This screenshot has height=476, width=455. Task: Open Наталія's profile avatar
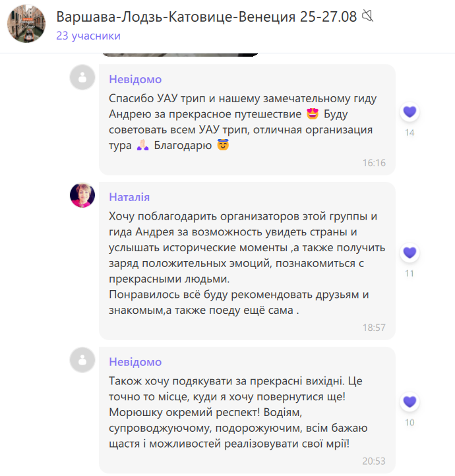[x=82, y=195]
